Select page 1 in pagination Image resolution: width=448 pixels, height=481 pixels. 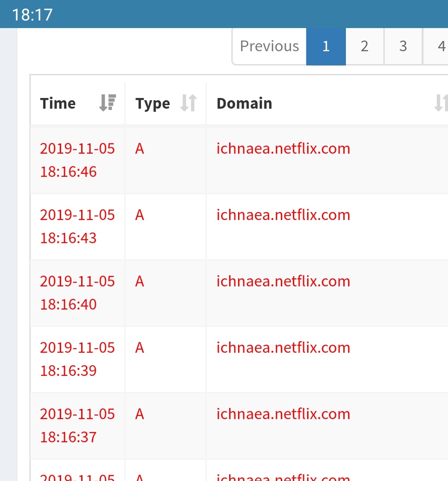coord(326,46)
